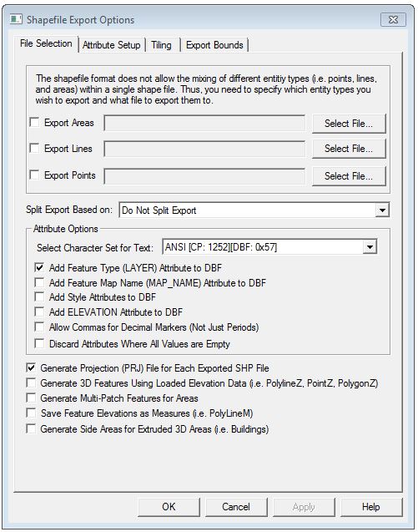Go to the Export Bounds tab
Viewport: 418px width, 532px height.
tap(214, 45)
